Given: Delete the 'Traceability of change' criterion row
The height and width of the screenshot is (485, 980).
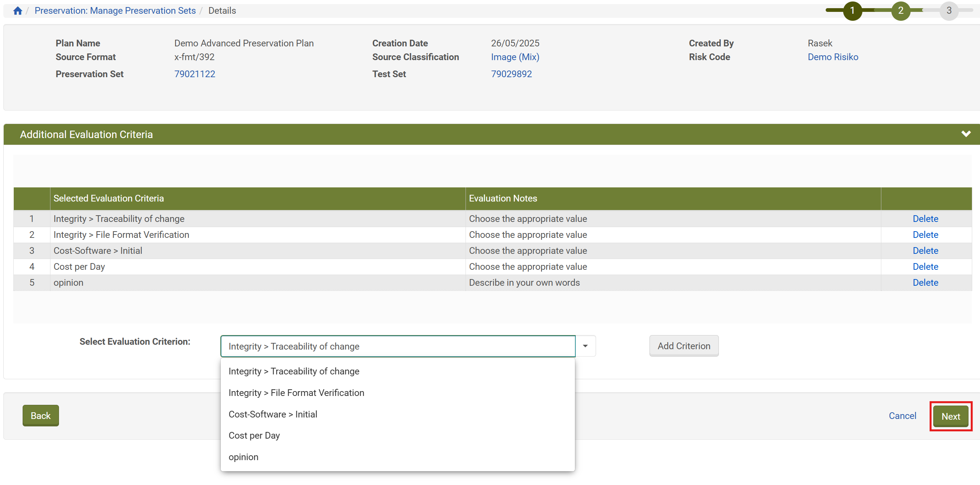Looking at the screenshot, I should [925, 219].
